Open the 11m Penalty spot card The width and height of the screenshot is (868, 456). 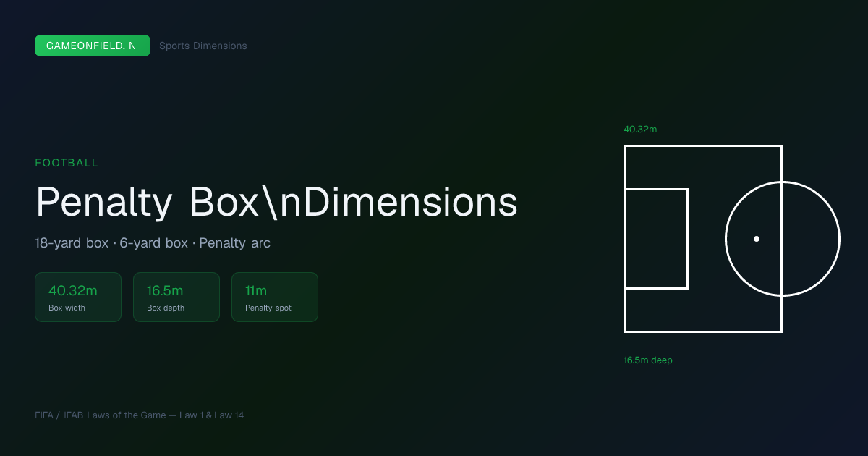(x=275, y=297)
